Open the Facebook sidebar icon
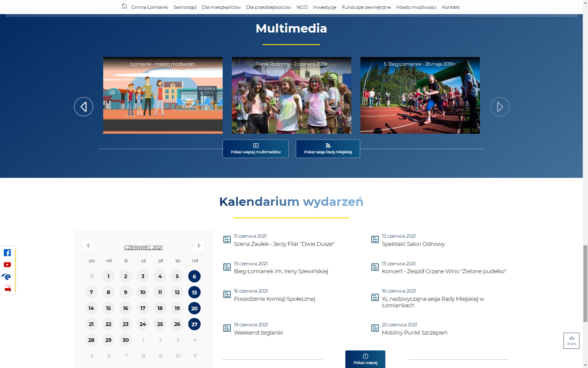 [7, 253]
